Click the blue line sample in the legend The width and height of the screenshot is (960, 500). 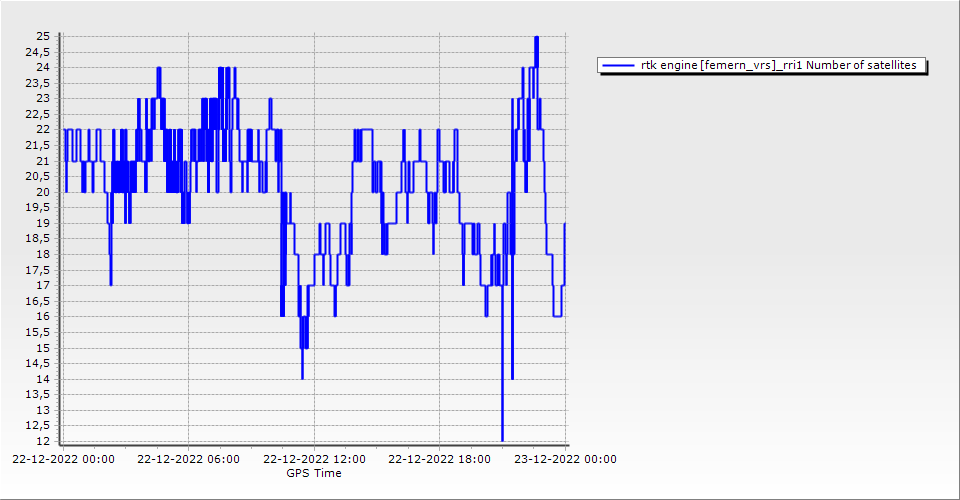pos(619,65)
